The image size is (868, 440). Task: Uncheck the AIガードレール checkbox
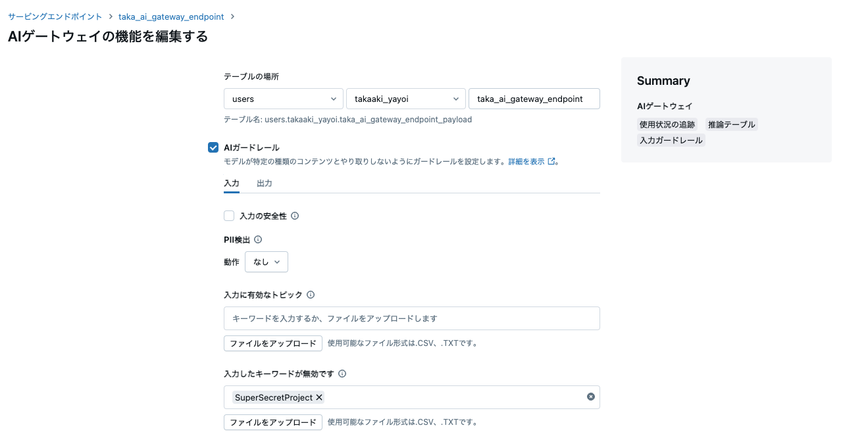pyautogui.click(x=213, y=147)
